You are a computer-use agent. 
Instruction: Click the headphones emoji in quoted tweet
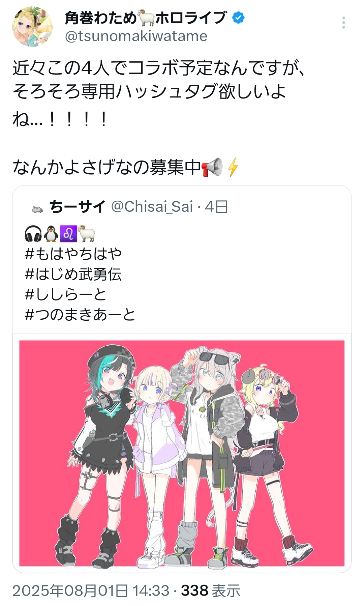pyautogui.click(x=33, y=234)
